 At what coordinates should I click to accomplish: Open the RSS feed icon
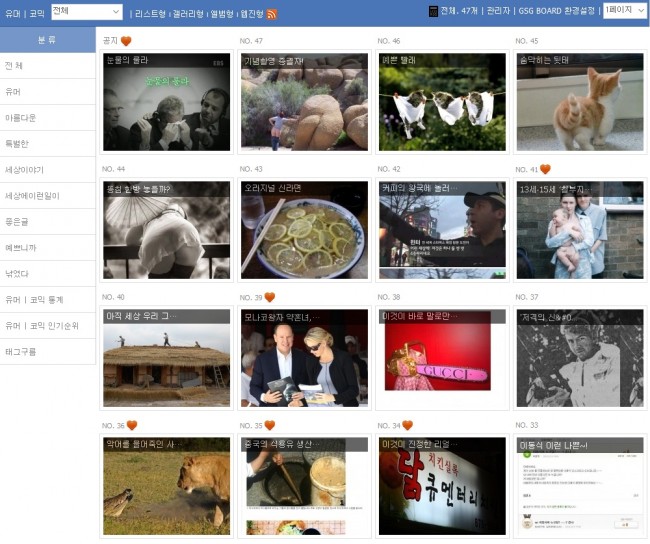click(x=272, y=14)
